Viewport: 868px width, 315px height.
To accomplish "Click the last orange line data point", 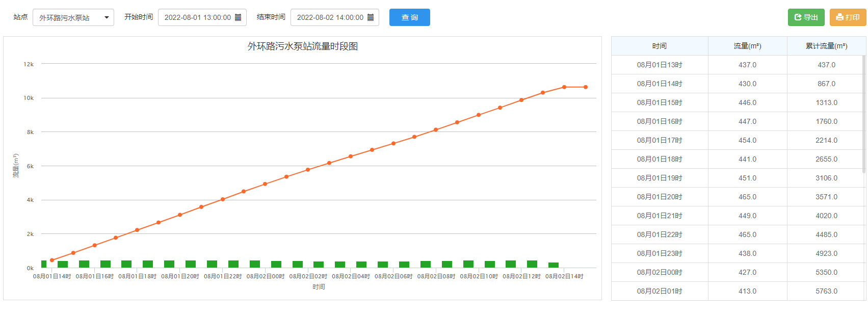I will tap(586, 87).
